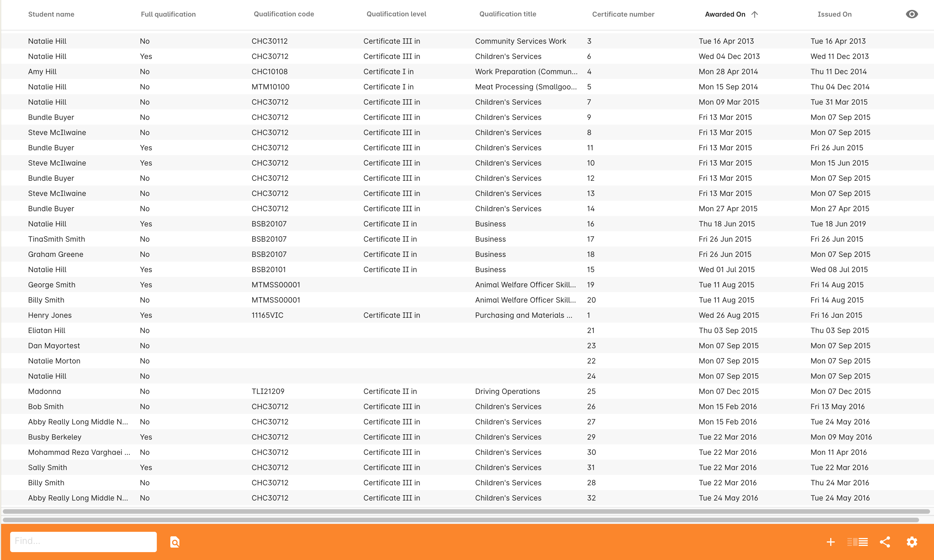Select the Madonna row
Viewport: 934px width, 560px height.
467,391
